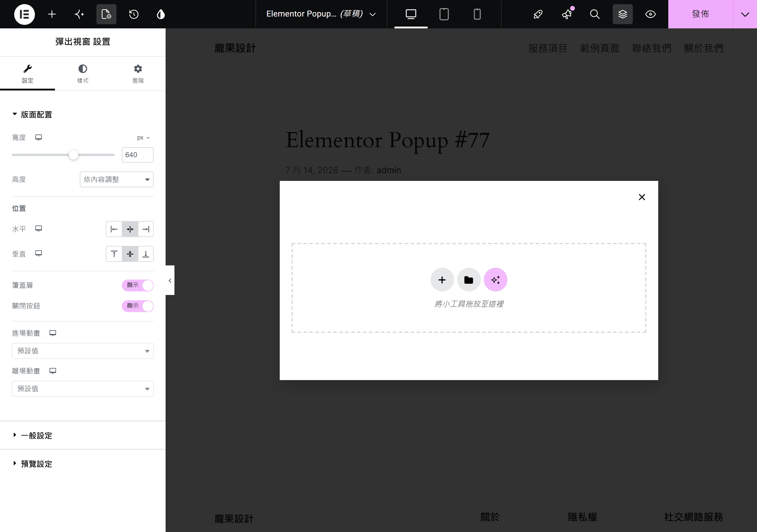Click the footer 龐果設計 link
Image resolution: width=757 pixels, height=532 pixels.
pos(234,519)
